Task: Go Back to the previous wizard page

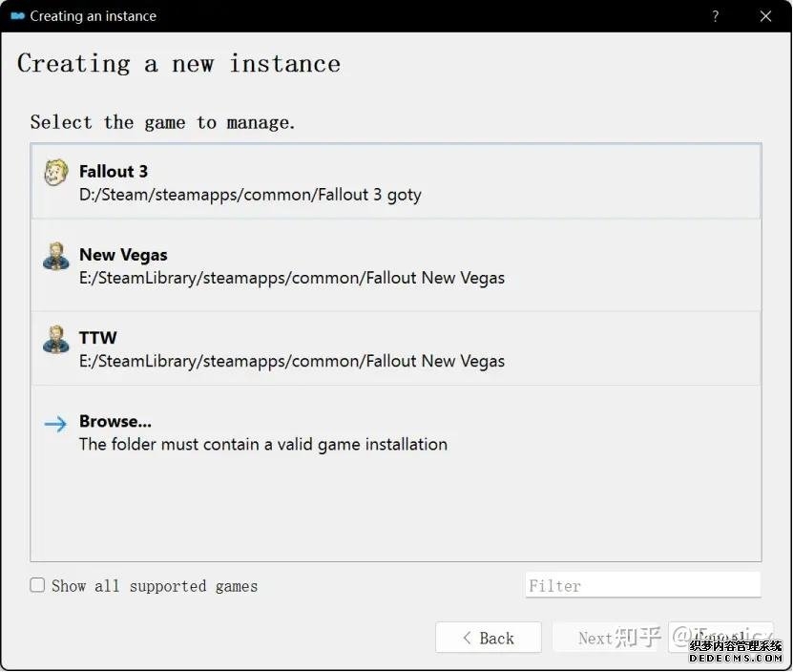Action: pos(488,638)
